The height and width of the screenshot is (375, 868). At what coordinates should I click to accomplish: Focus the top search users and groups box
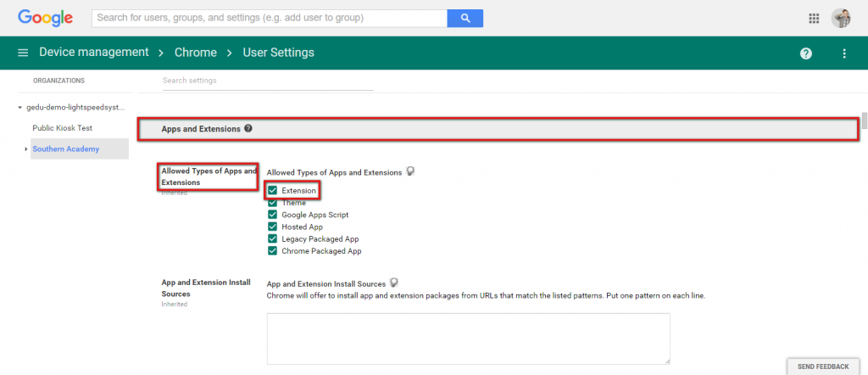[x=269, y=19]
